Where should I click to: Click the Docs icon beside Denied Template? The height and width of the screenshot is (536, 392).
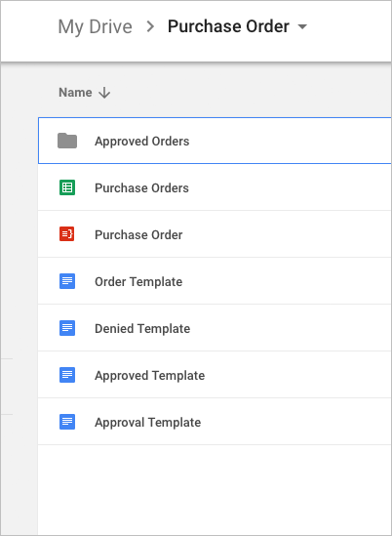pyautogui.click(x=67, y=328)
